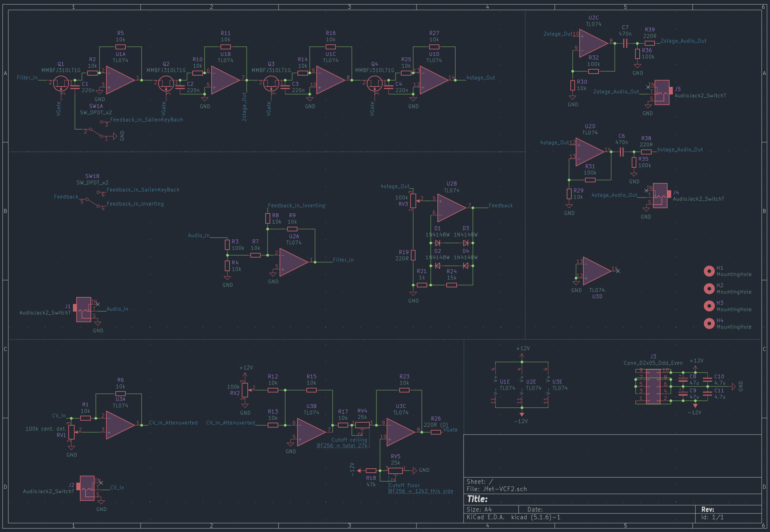Viewport: 770px width, 532px height.
Task: Select the U3A TL074 op-amp symbol
Action: (120, 425)
